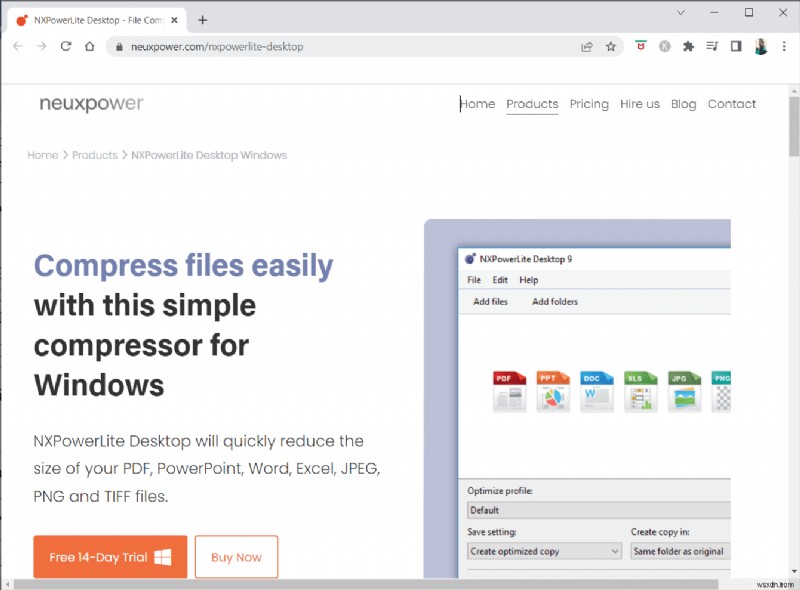Open the media control playlist icon
The image size is (800, 590).
(x=712, y=46)
